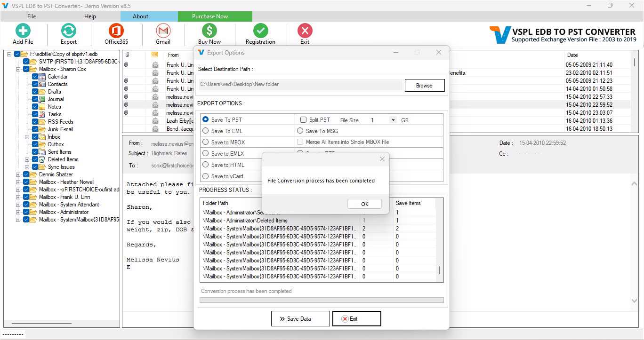Click the Journal folder icon in tree
This screenshot has height=340, width=644.
click(42, 99)
